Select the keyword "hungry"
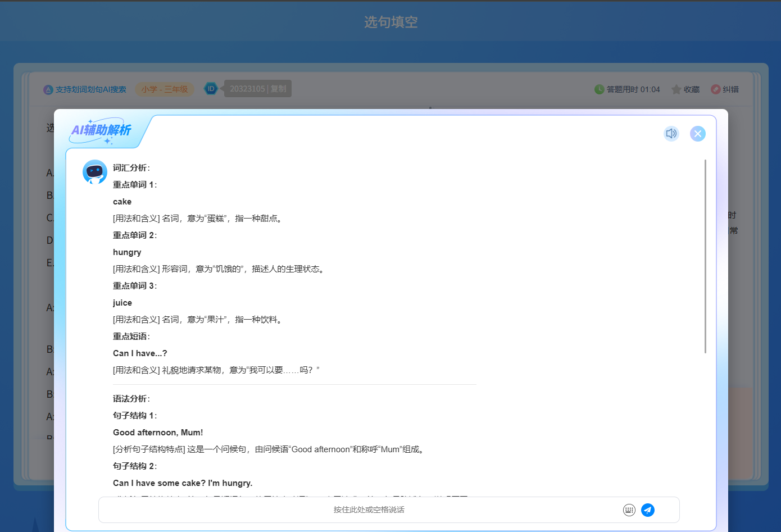Image resolution: width=781 pixels, height=532 pixels. pos(127,252)
